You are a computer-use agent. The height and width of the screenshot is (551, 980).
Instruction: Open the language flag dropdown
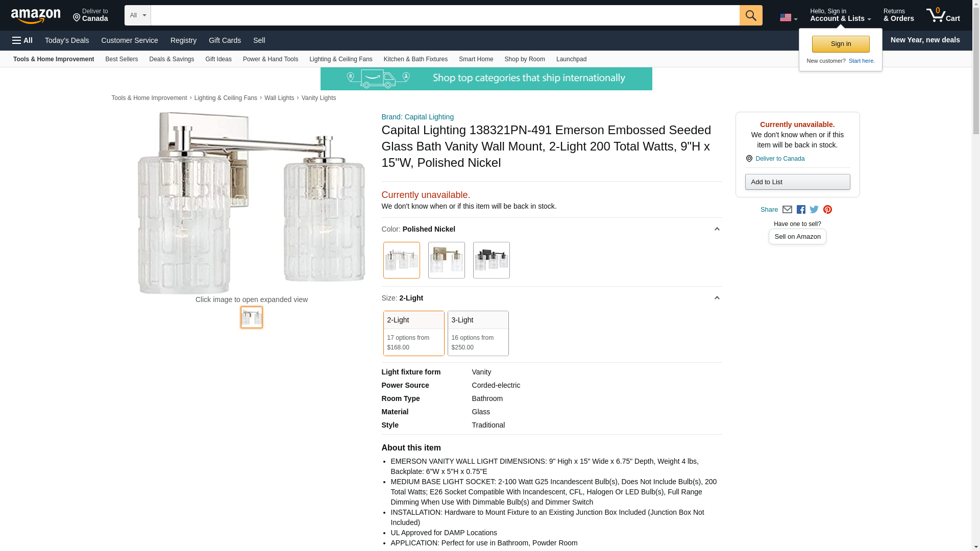tap(788, 18)
